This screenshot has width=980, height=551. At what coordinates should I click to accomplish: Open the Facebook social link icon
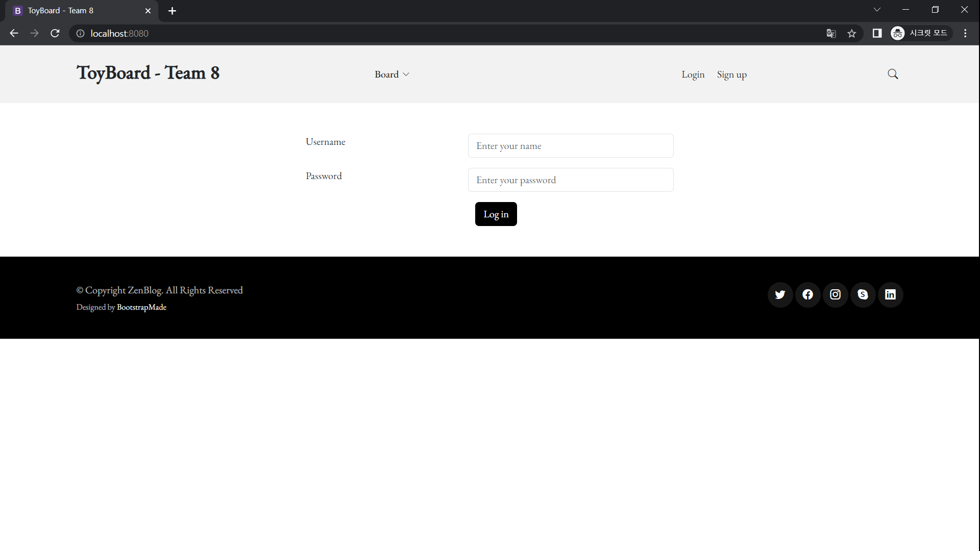click(807, 295)
